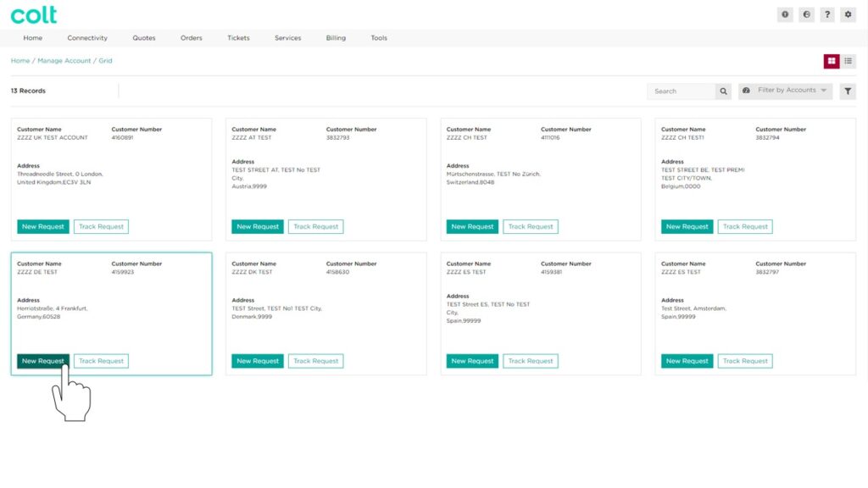
Task: Click New Request for ZZZZ AT TEST
Action: click(x=258, y=227)
